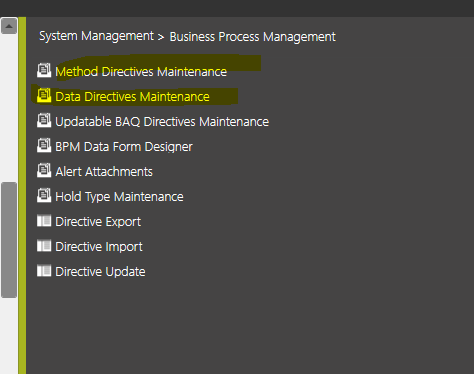Click the Directive Import process icon

[x=44, y=246]
